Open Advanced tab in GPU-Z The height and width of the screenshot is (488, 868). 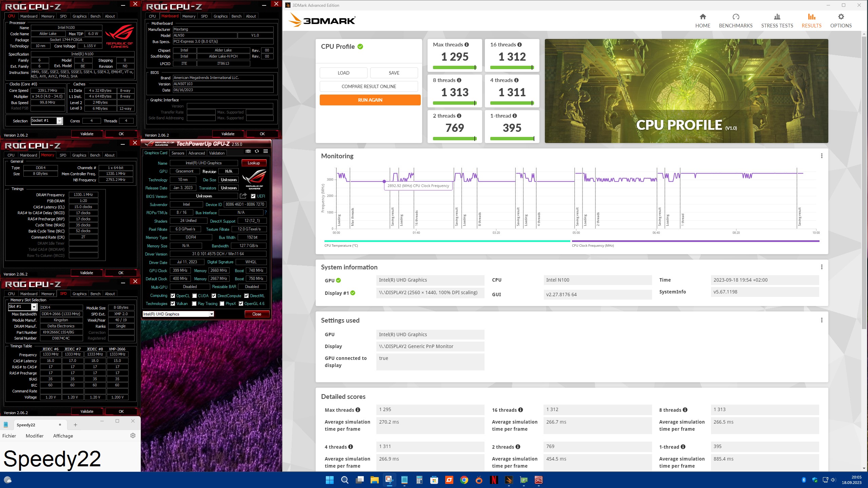tap(197, 153)
